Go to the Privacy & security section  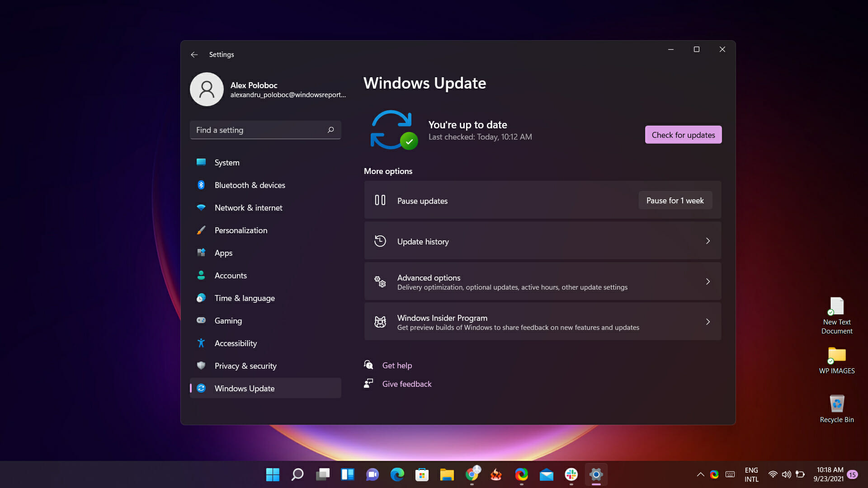(245, 366)
